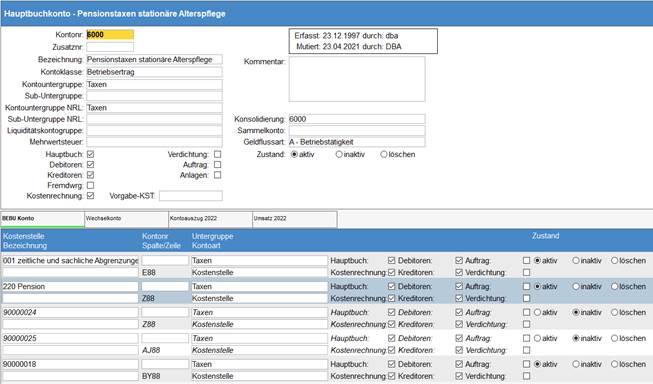Click the Bezeichnung field Pensionstaxen stationäre Alterspflege
This screenshot has height=384, width=653.
154,60
